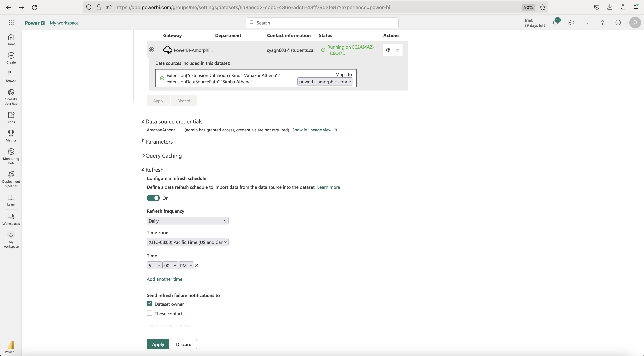Click the email addresses input field
The width and height of the screenshot is (644, 356).
(x=229, y=325)
